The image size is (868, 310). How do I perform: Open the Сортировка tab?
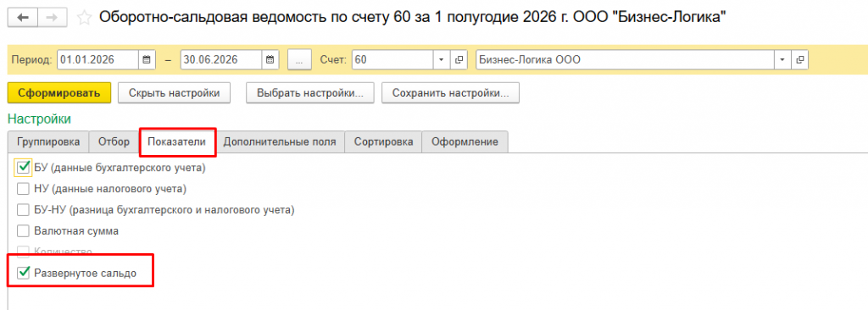(x=383, y=141)
